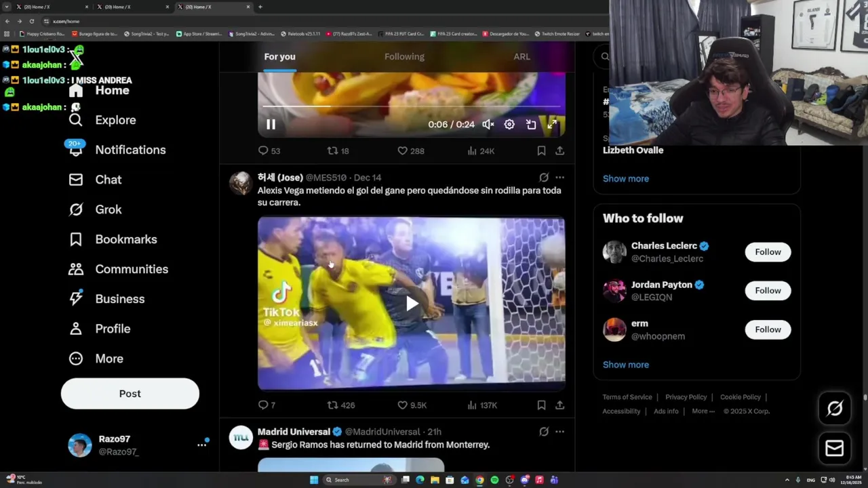Click the Post button
The height and width of the screenshot is (488, 868).
[x=130, y=394]
